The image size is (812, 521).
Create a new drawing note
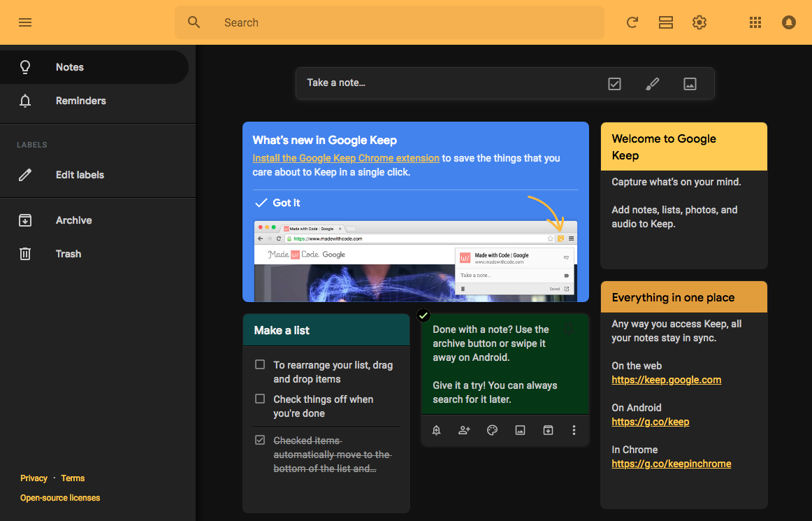click(652, 83)
